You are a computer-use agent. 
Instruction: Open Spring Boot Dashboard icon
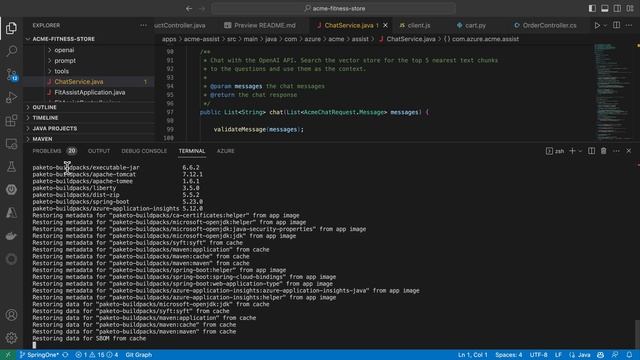[x=11, y=190]
